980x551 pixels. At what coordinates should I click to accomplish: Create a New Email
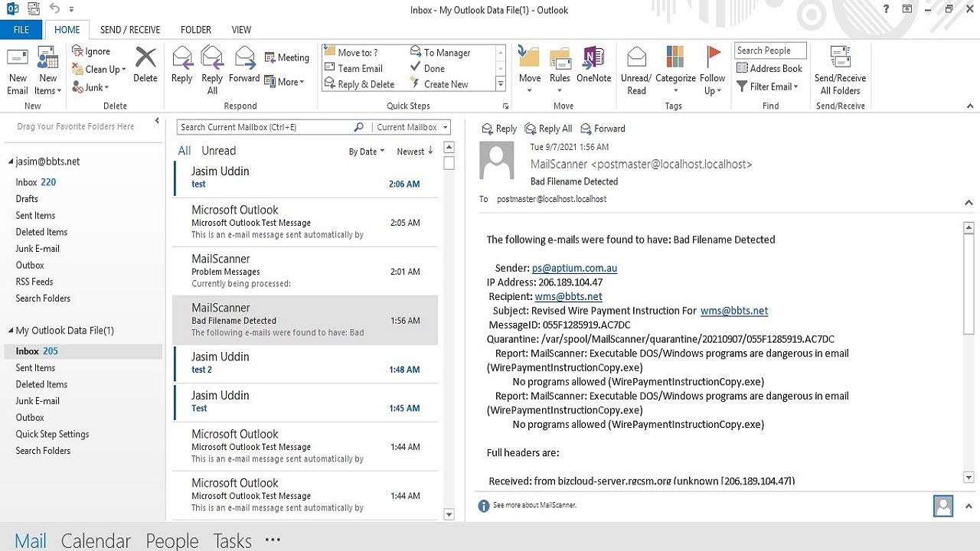tap(18, 71)
